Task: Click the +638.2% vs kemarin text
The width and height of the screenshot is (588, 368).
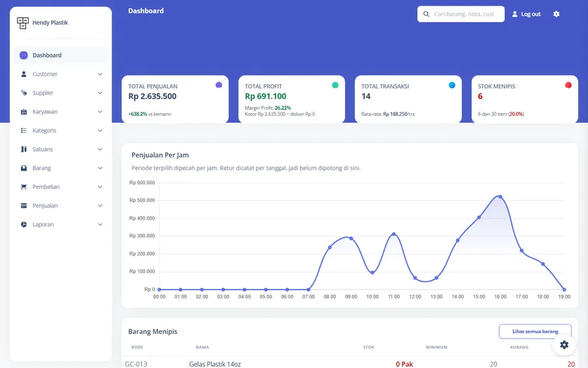Action: pos(150,114)
